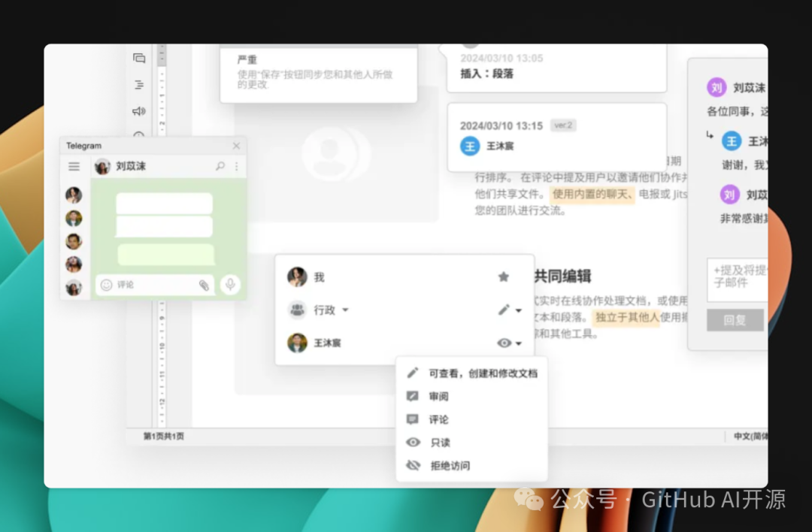Open the pencil permission dropdown for 行政
This screenshot has width=812, height=532.
510,310
